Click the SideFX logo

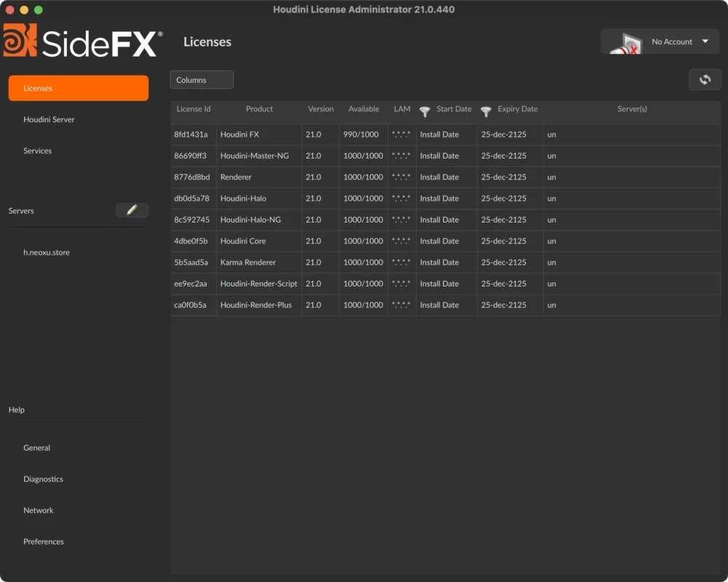pyautogui.click(x=83, y=41)
